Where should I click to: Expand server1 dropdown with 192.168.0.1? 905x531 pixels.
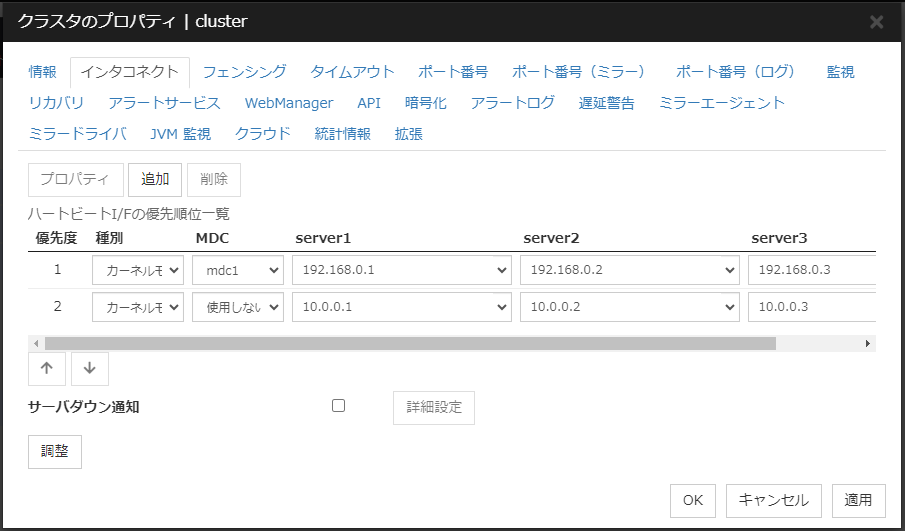point(402,270)
